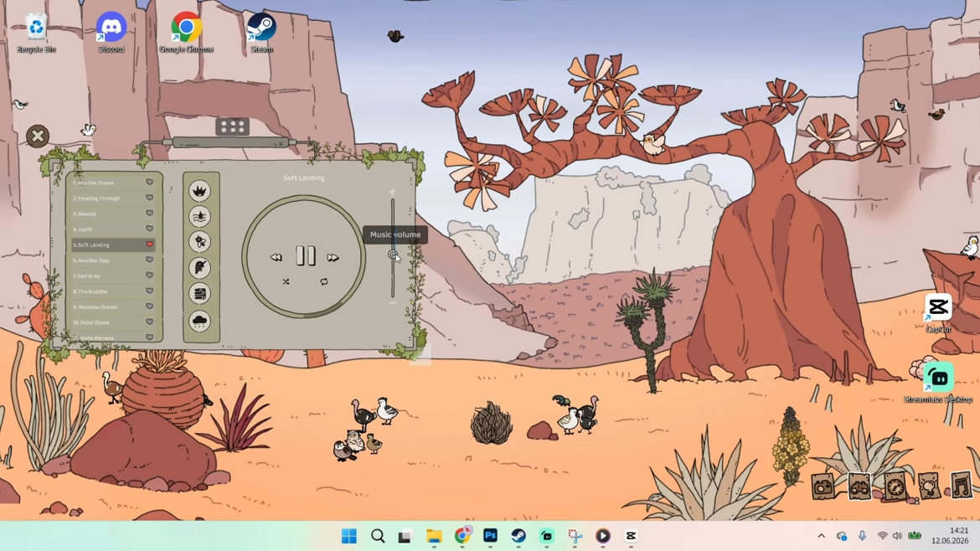The width and height of the screenshot is (980, 551).
Task: Pause the playing track Soft Landing
Action: (x=306, y=255)
